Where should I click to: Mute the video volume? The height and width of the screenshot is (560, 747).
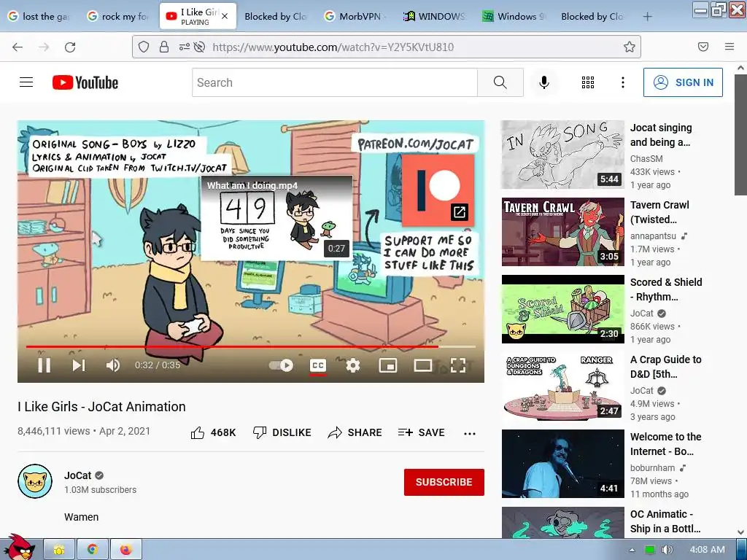(x=113, y=365)
